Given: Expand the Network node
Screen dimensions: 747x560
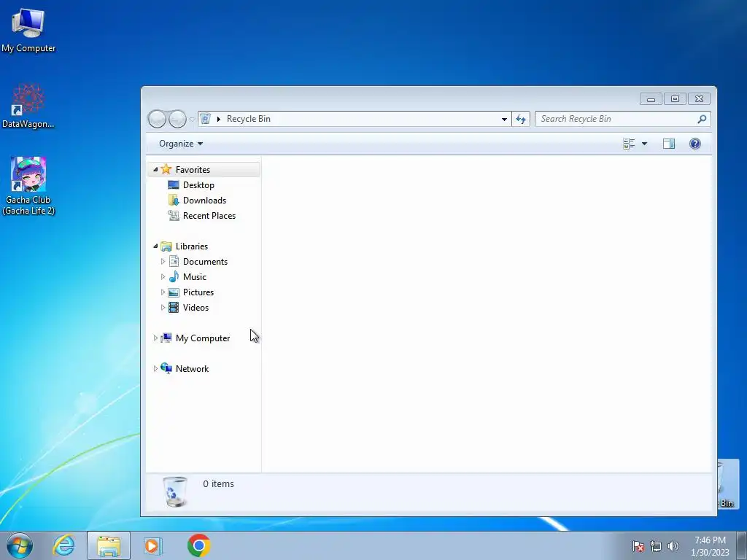Looking at the screenshot, I should point(155,368).
